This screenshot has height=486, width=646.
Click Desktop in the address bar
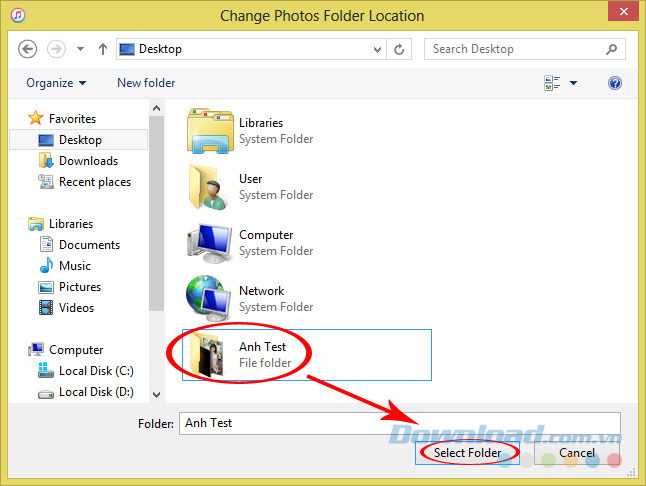pos(160,49)
